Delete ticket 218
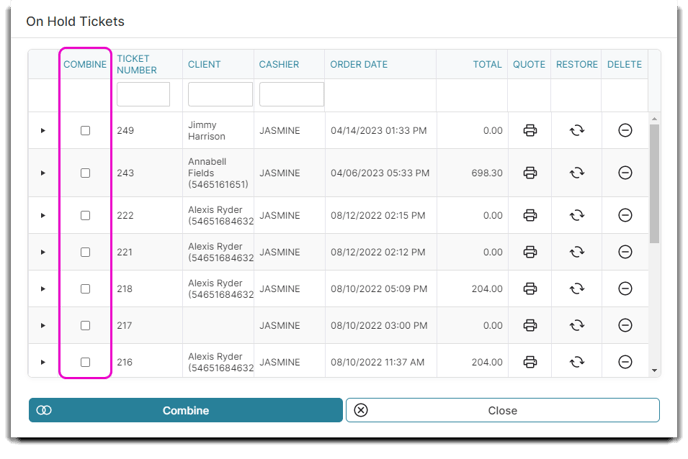 tap(625, 289)
